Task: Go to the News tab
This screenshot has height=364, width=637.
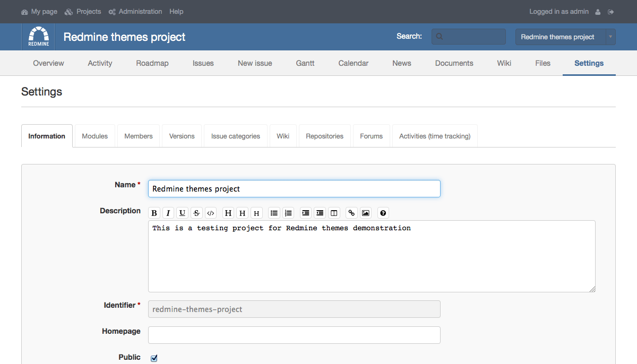Action: click(x=402, y=63)
